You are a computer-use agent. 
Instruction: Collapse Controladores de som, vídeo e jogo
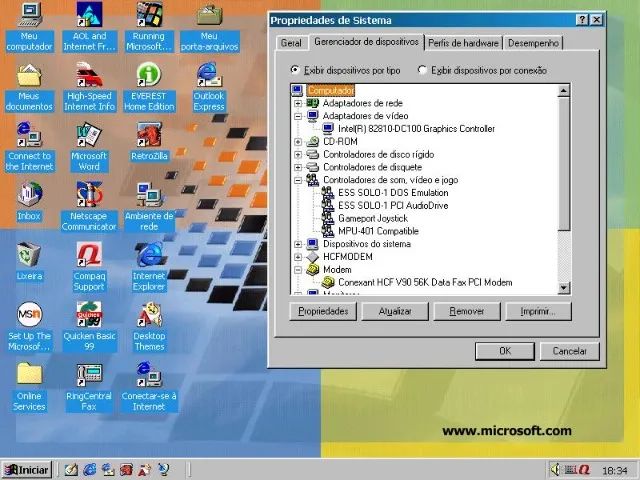coord(298,180)
